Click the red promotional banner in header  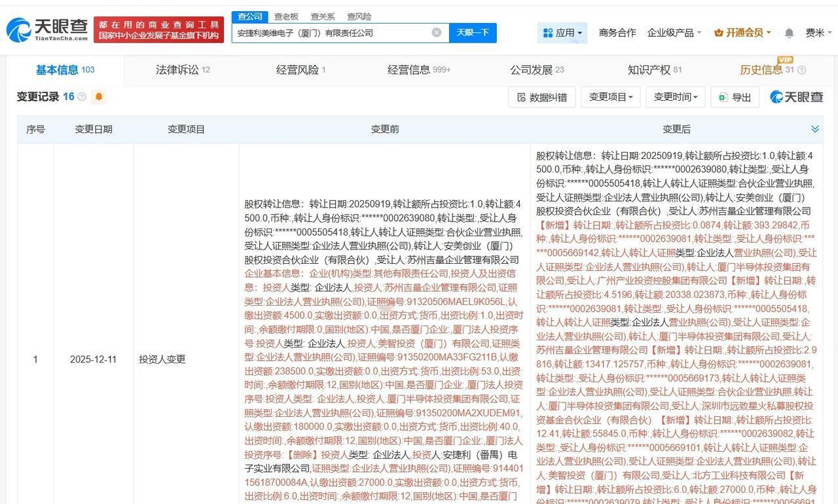pyautogui.click(x=158, y=30)
